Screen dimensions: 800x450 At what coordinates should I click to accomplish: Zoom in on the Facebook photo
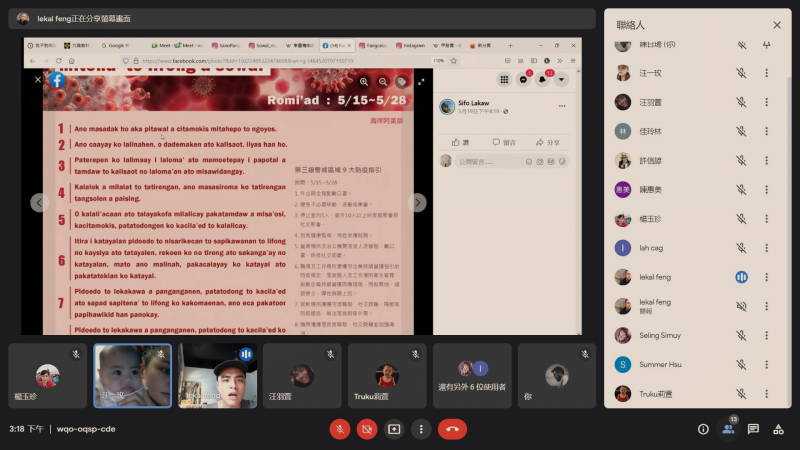(364, 82)
